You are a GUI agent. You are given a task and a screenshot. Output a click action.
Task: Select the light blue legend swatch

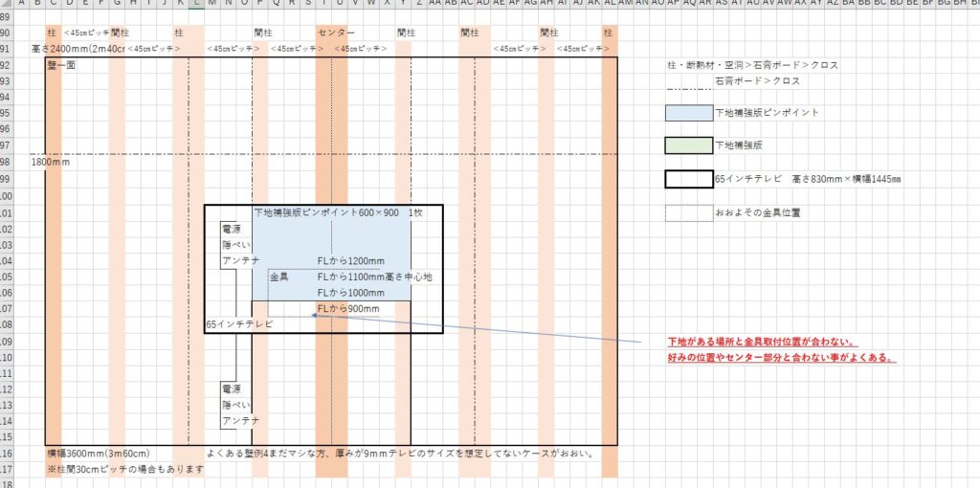689,113
